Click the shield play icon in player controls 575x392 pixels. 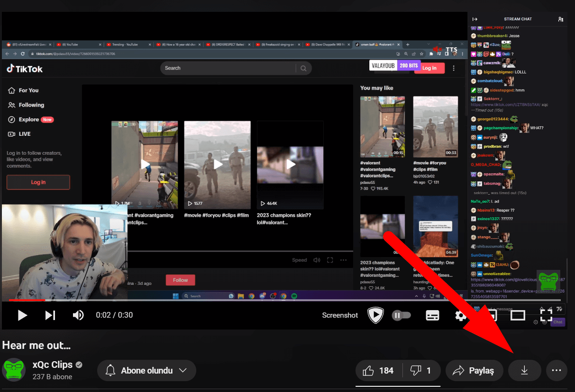click(x=376, y=315)
